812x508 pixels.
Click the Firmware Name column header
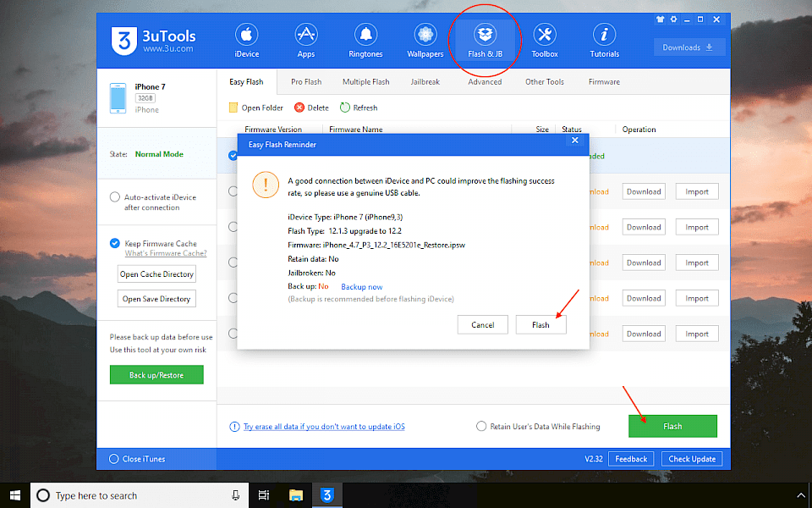click(x=356, y=130)
